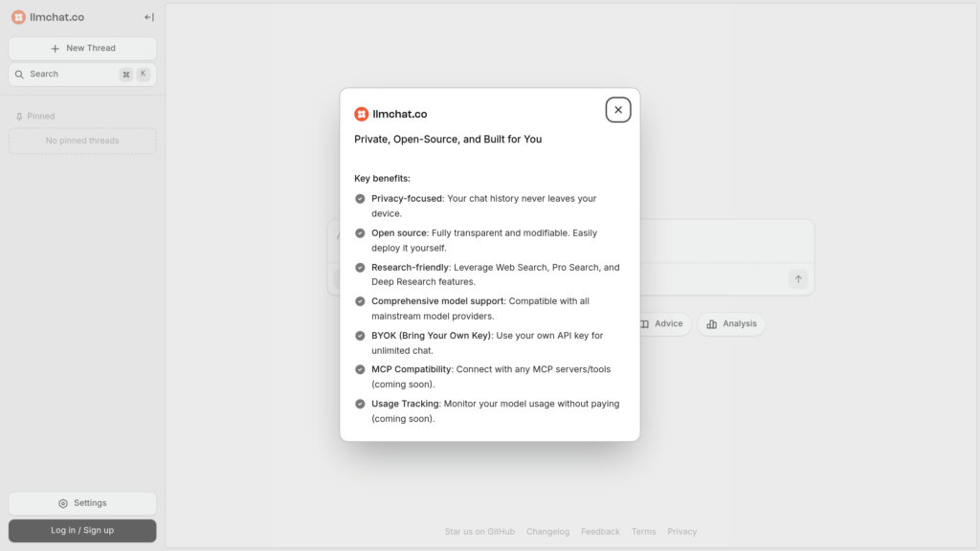Click the Comprehensive model support check icon
The height and width of the screenshot is (551, 980).
360,301
